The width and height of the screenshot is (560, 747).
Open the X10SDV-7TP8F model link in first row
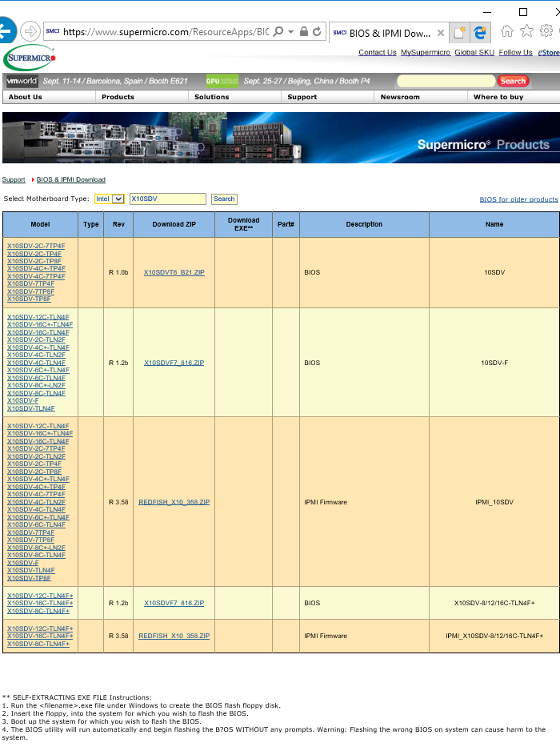click(30, 291)
